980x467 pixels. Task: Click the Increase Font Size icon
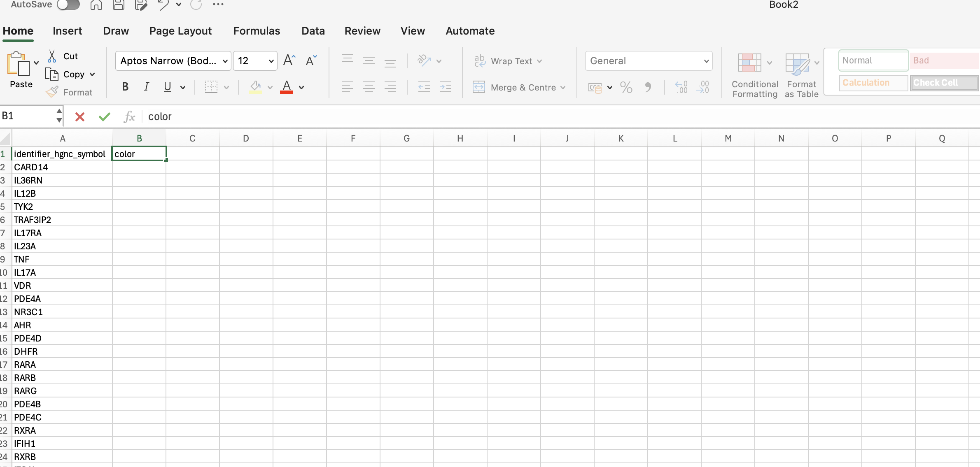click(289, 61)
